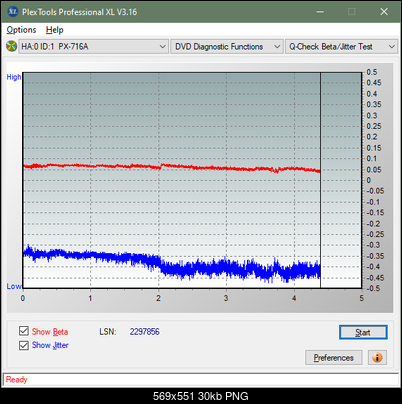This screenshot has height=404, width=402.
Task: Click the -0.5 y-axis value at bottom right
Action: (373, 288)
